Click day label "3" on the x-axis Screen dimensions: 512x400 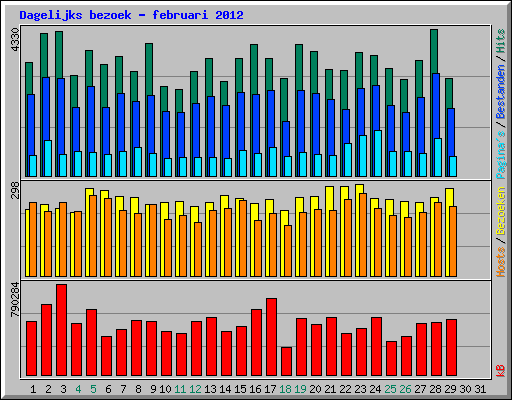(x=63, y=389)
